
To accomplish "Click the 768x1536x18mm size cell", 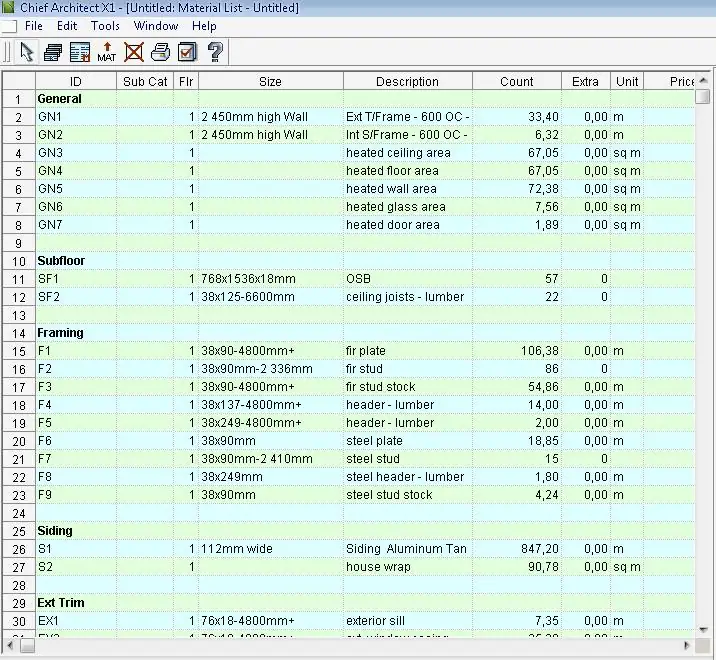I will [270, 279].
